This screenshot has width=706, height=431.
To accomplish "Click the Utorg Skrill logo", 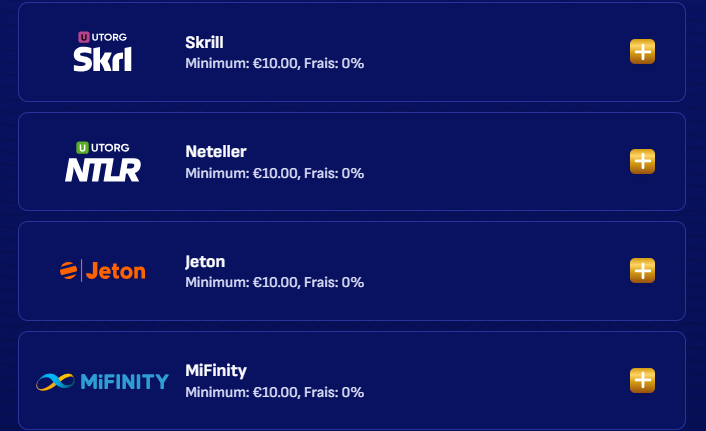I will pyautogui.click(x=103, y=52).
